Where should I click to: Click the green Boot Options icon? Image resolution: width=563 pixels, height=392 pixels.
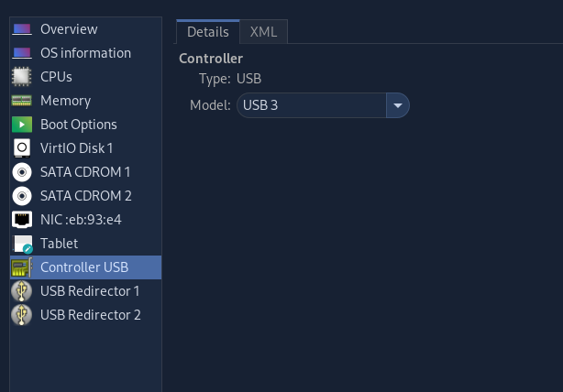click(x=22, y=125)
